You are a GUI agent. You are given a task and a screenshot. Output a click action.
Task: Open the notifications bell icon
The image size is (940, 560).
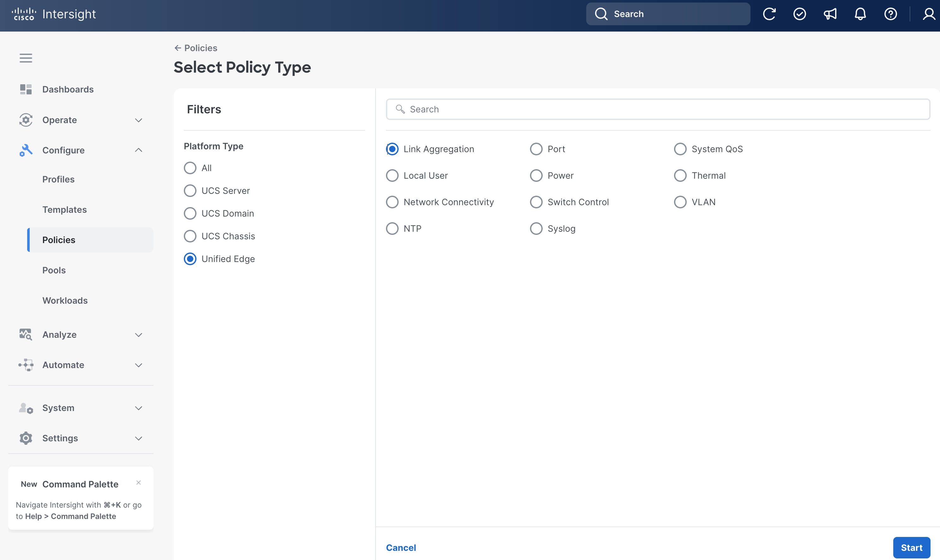coord(860,14)
